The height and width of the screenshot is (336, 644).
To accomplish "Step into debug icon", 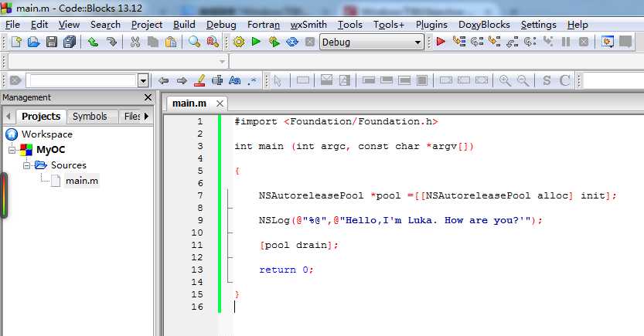I will click(495, 42).
